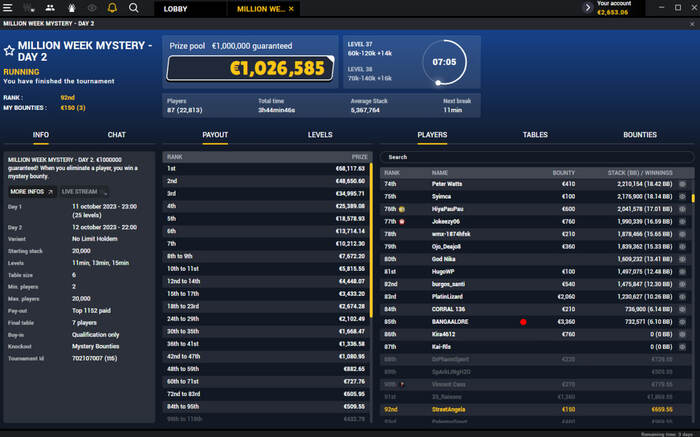Click the red dot on BANGAALORE row

[x=523, y=321]
